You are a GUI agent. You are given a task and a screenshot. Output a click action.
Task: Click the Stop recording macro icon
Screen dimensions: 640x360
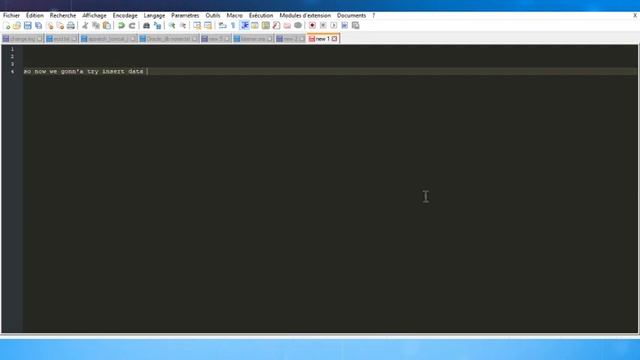click(x=323, y=26)
